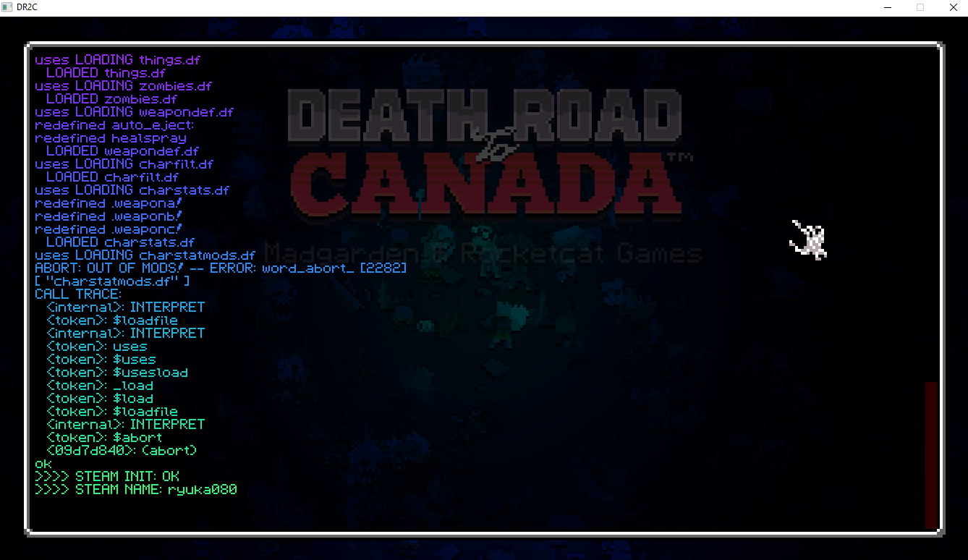The height and width of the screenshot is (560, 968).
Task: Click the "<token>: _load" trace entry
Action: pos(100,386)
